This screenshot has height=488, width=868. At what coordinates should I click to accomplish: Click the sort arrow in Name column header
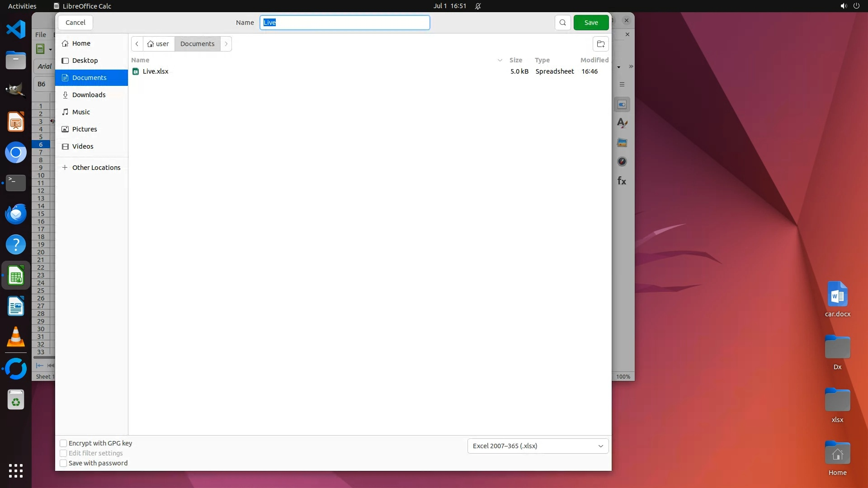pyautogui.click(x=500, y=60)
